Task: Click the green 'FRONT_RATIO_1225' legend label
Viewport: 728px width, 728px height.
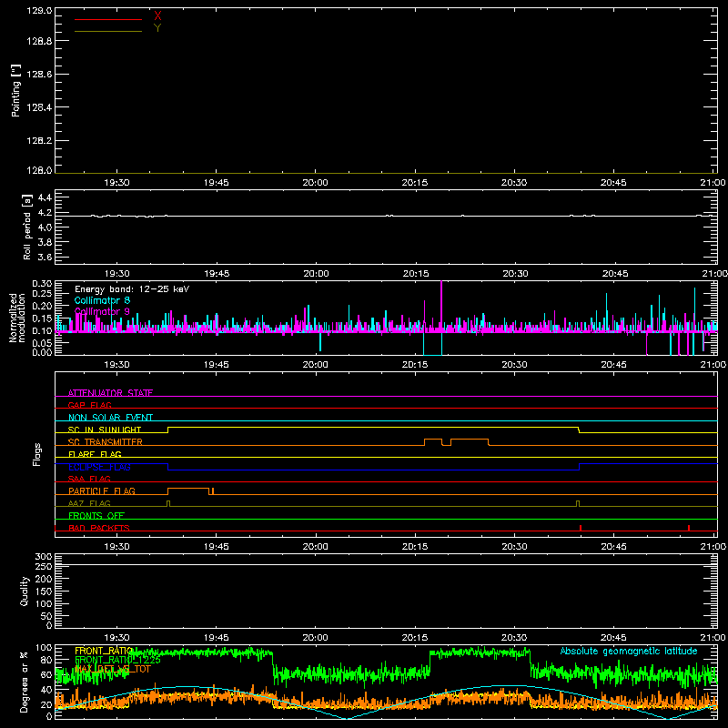Action: (x=117, y=660)
